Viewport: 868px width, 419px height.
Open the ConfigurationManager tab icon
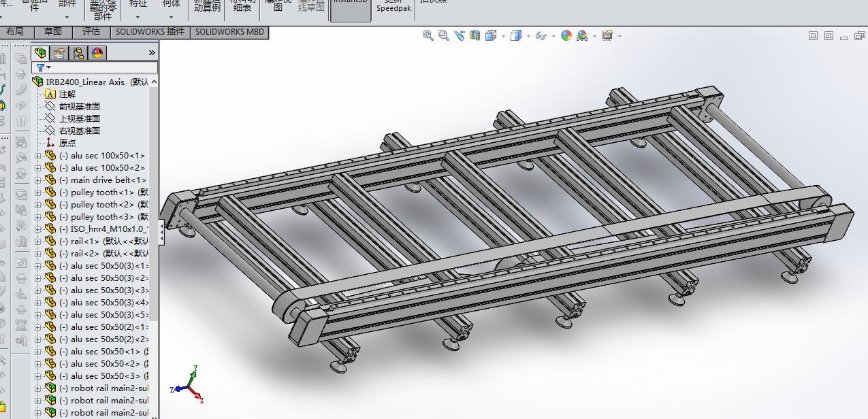coord(78,52)
